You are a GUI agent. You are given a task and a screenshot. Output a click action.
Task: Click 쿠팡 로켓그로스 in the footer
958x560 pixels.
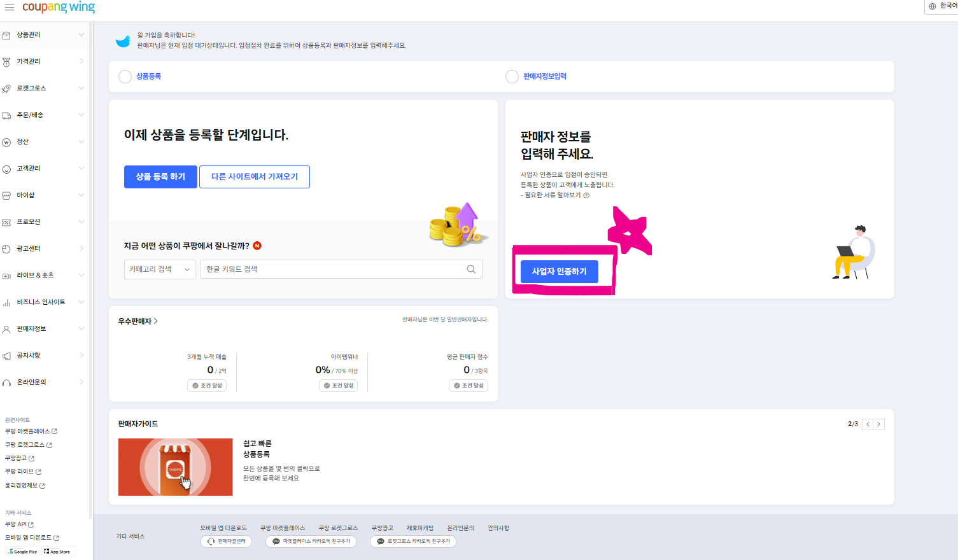tap(339, 528)
